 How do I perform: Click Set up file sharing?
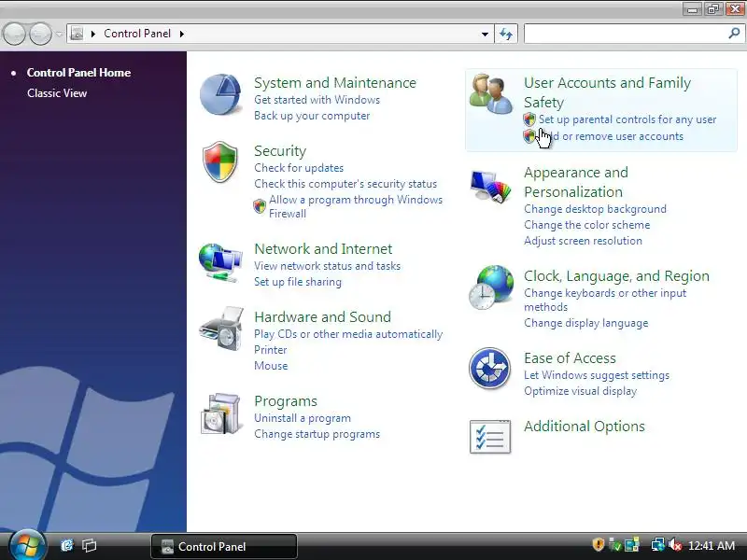click(297, 282)
